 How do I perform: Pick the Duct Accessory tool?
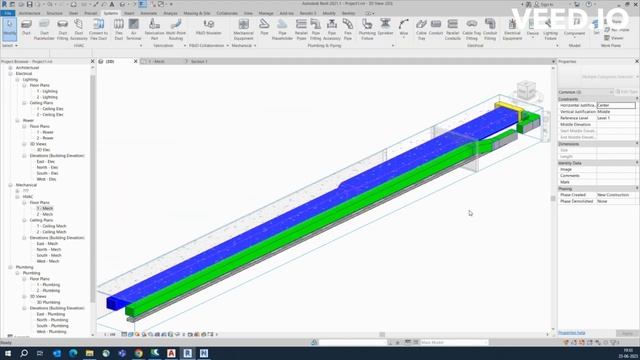pyautogui.click(x=79, y=29)
